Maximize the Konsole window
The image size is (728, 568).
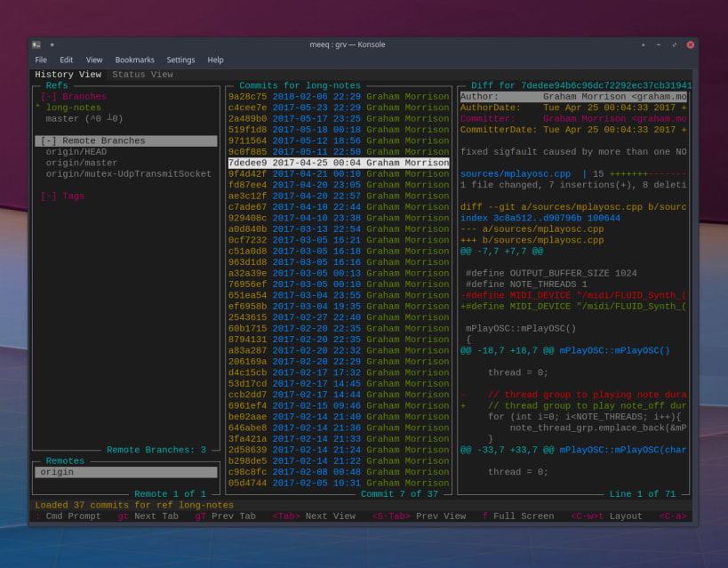tap(674, 44)
